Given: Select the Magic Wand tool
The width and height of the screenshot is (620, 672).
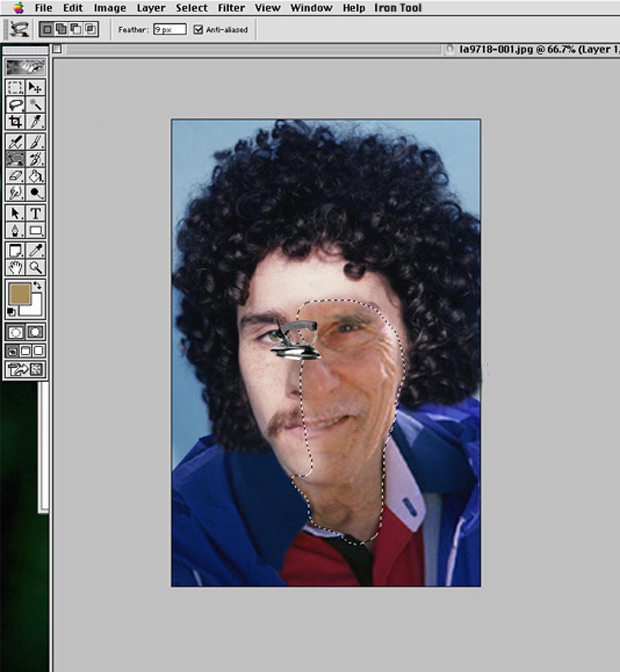Looking at the screenshot, I should (36, 104).
